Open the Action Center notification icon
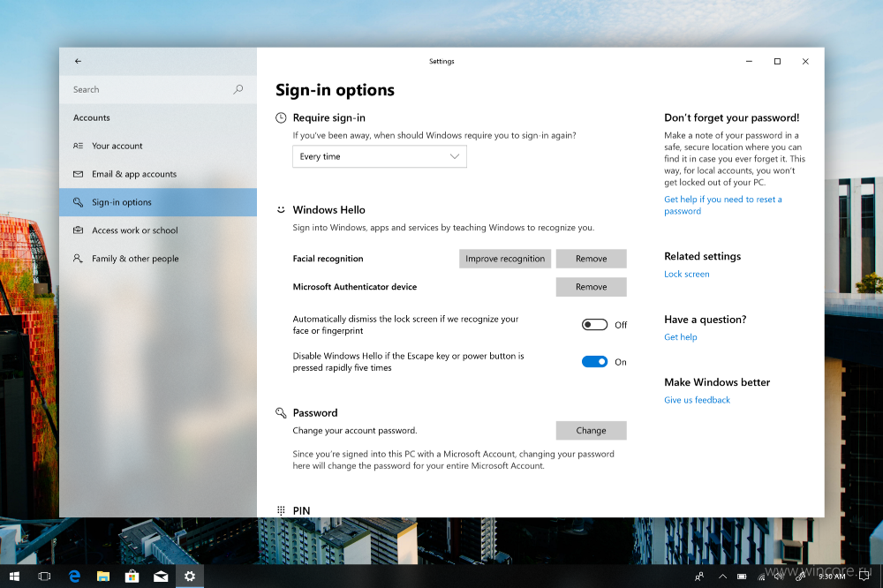 [x=864, y=577]
